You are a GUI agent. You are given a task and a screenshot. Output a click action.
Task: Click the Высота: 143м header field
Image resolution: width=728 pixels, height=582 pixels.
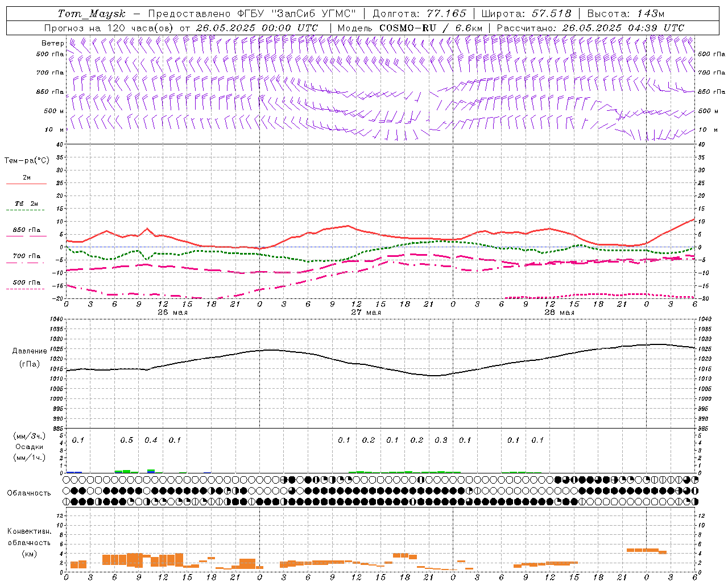point(626,14)
